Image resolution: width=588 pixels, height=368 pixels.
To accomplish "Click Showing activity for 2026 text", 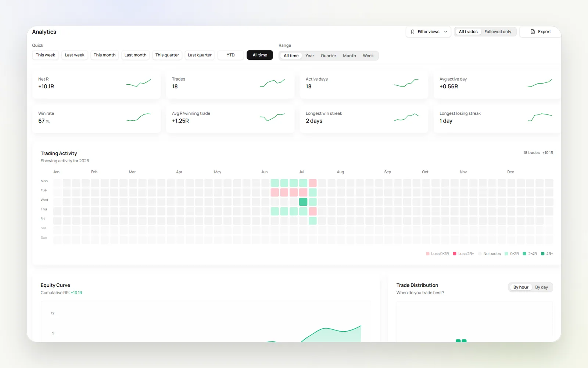I will [x=65, y=161].
